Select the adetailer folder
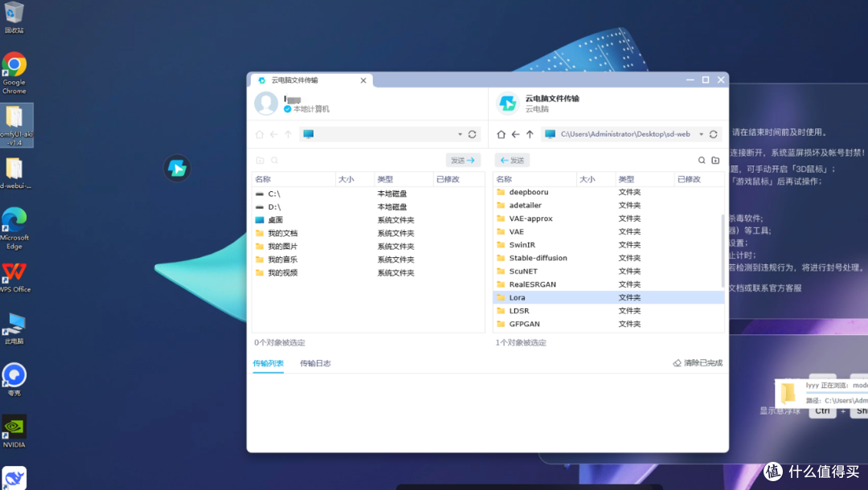 coord(608,205)
